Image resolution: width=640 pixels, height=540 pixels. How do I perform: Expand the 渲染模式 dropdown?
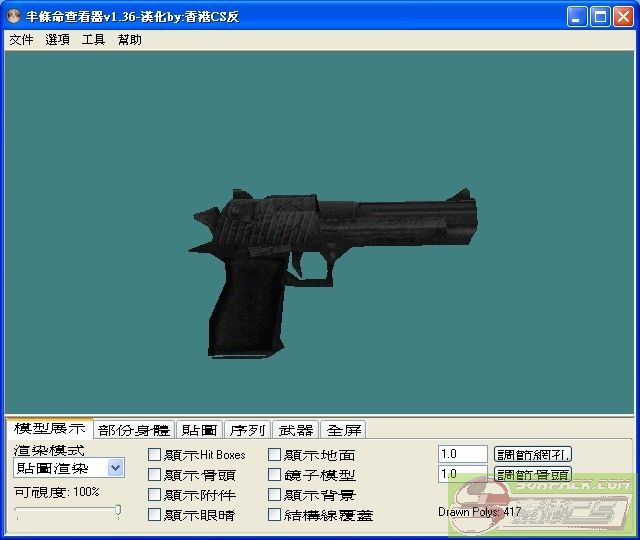pyautogui.click(x=115, y=468)
